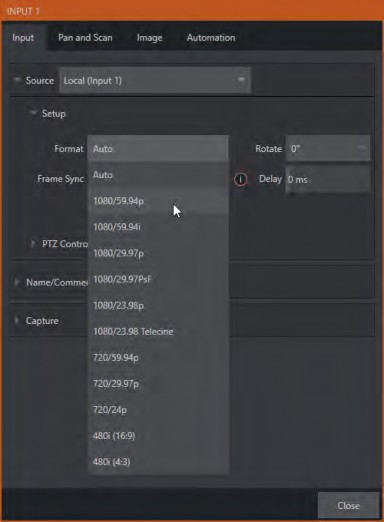The image size is (384, 522).
Task: Click the Delay 0 ms field
Action: click(328, 179)
